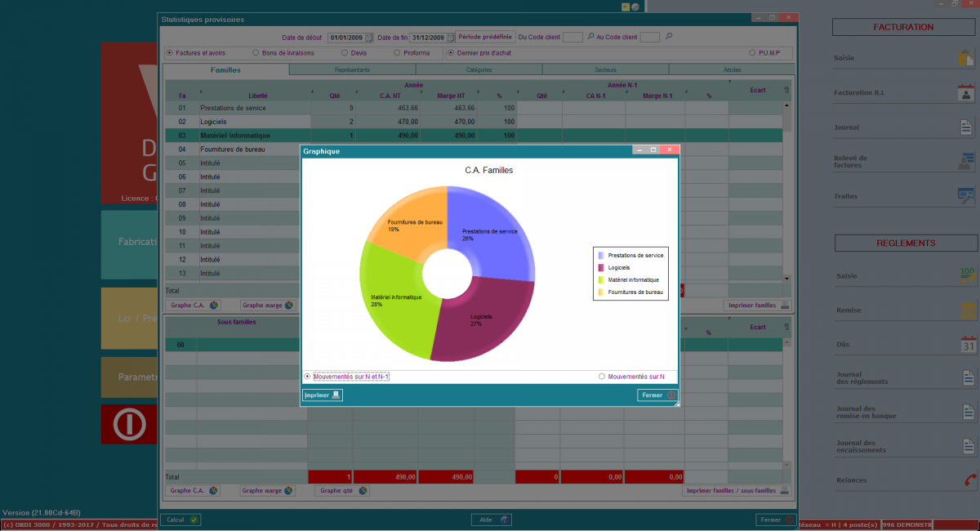Click the FACTURATION header button
The height and width of the screenshot is (531, 980).
pyautogui.click(x=904, y=27)
